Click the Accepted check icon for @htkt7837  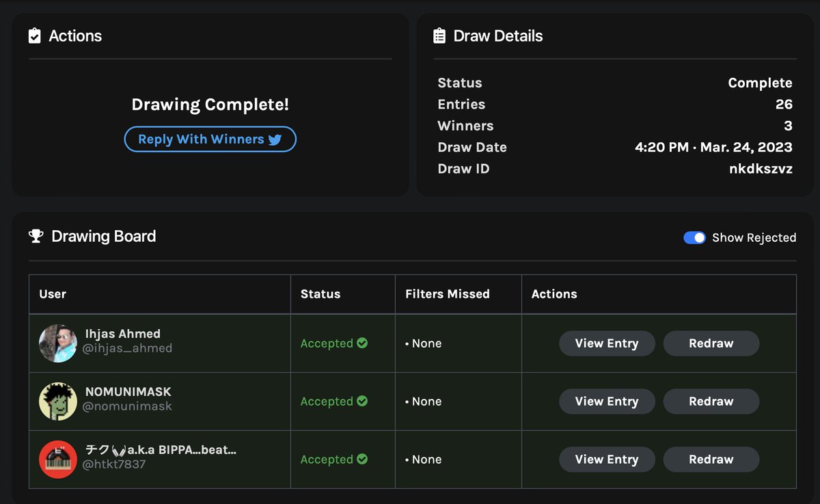362,459
